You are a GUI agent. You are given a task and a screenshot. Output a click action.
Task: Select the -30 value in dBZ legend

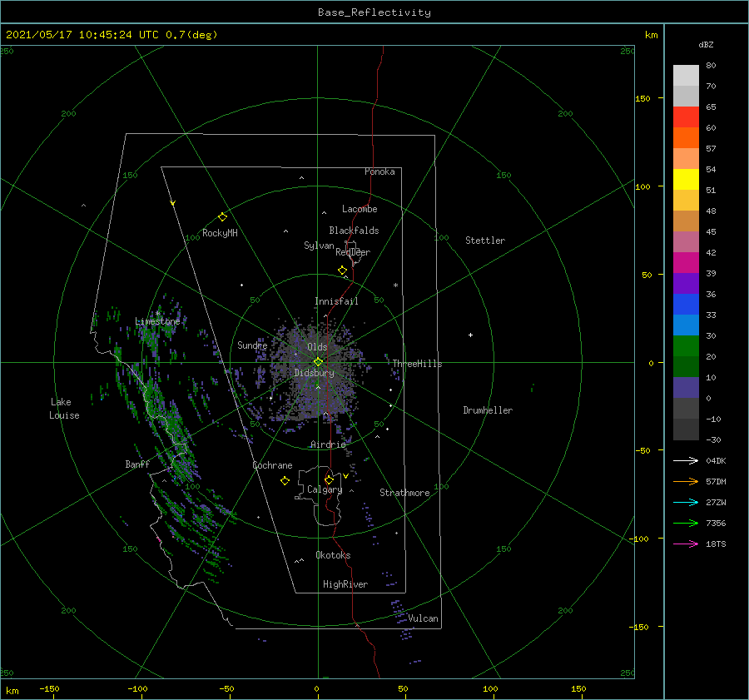click(x=713, y=439)
